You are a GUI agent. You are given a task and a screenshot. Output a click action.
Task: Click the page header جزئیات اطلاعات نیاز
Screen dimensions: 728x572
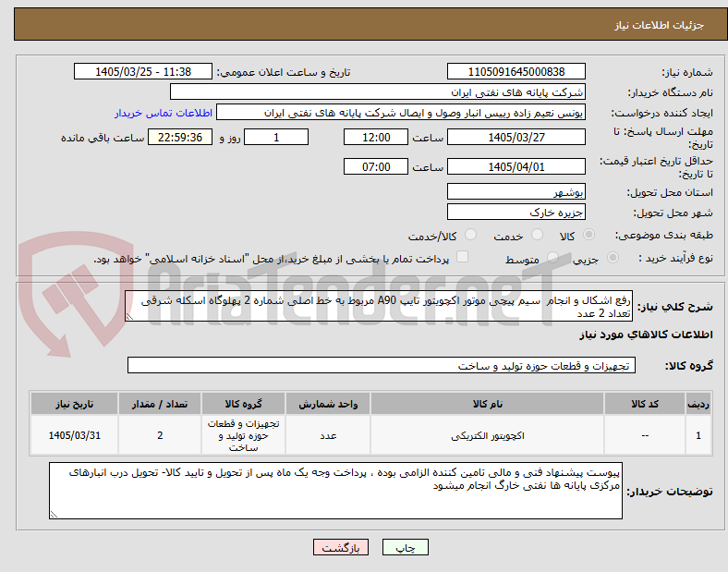660,25
